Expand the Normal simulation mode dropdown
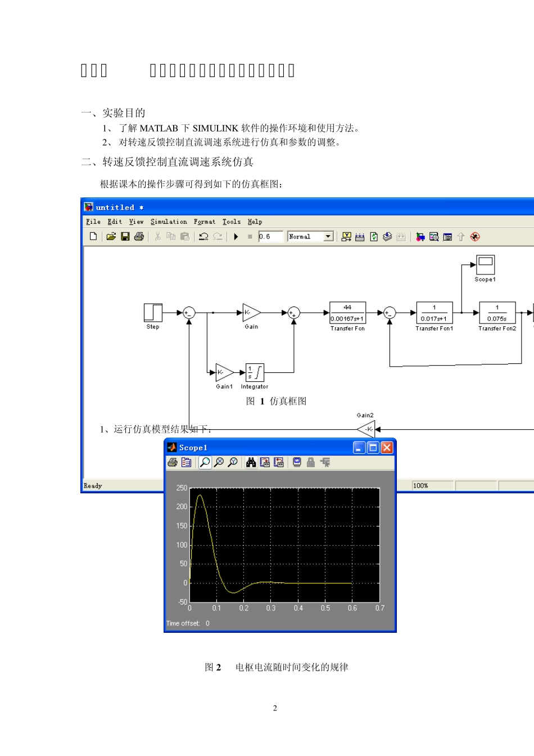Screen dimensions: 534x756 pyautogui.click(x=328, y=237)
